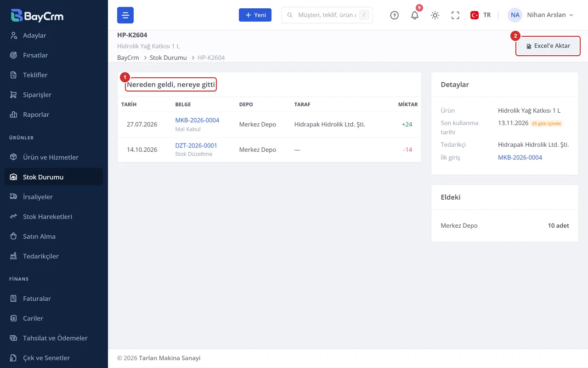
Task: Select the 27.07.2026 date cell
Action: point(142,124)
